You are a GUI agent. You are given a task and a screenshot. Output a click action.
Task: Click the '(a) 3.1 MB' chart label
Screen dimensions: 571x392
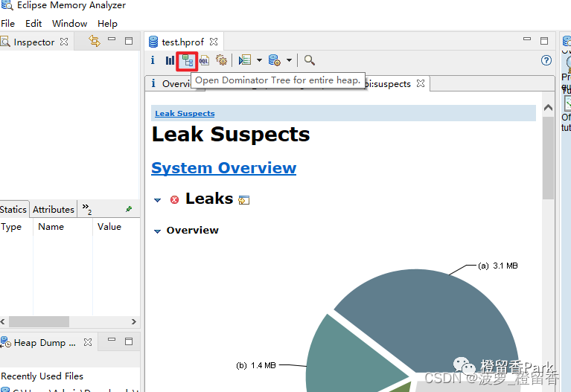(498, 266)
